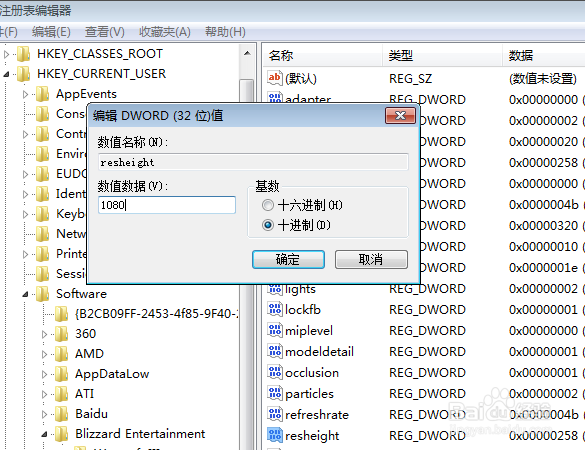Cancel the dialog with 取消

coord(371,259)
